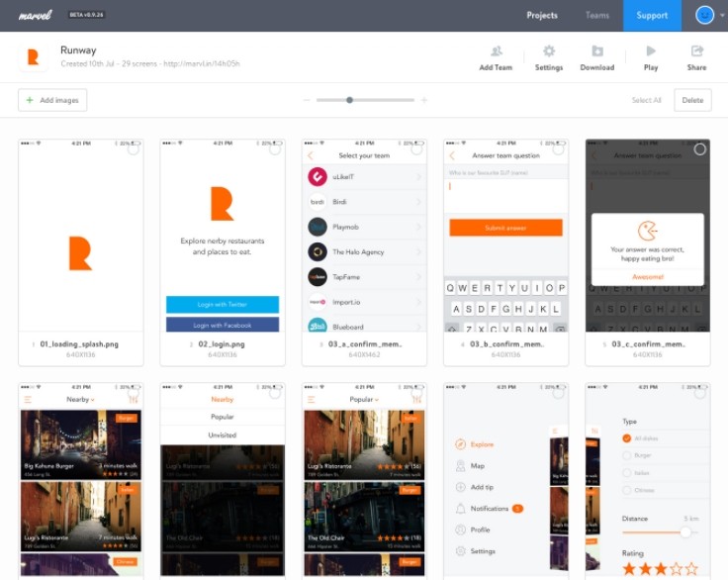Click the Runway project title
This screenshot has height=580, width=728.
point(78,50)
